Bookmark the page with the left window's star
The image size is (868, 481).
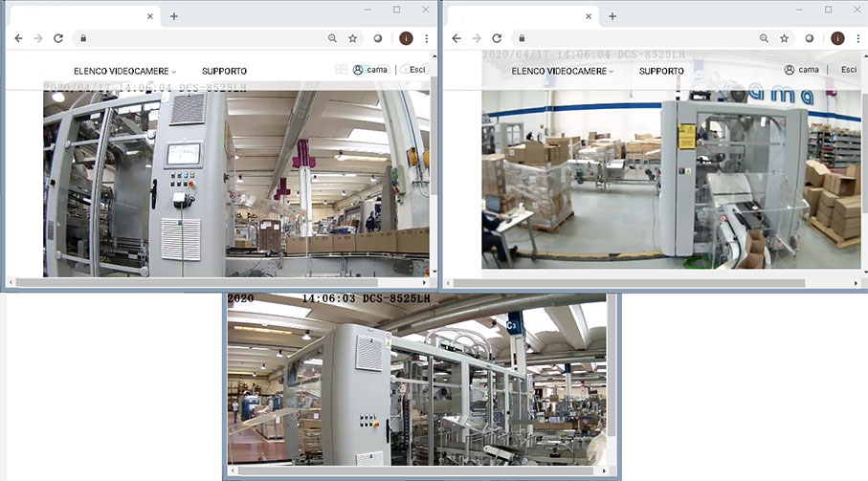tap(353, 38)
